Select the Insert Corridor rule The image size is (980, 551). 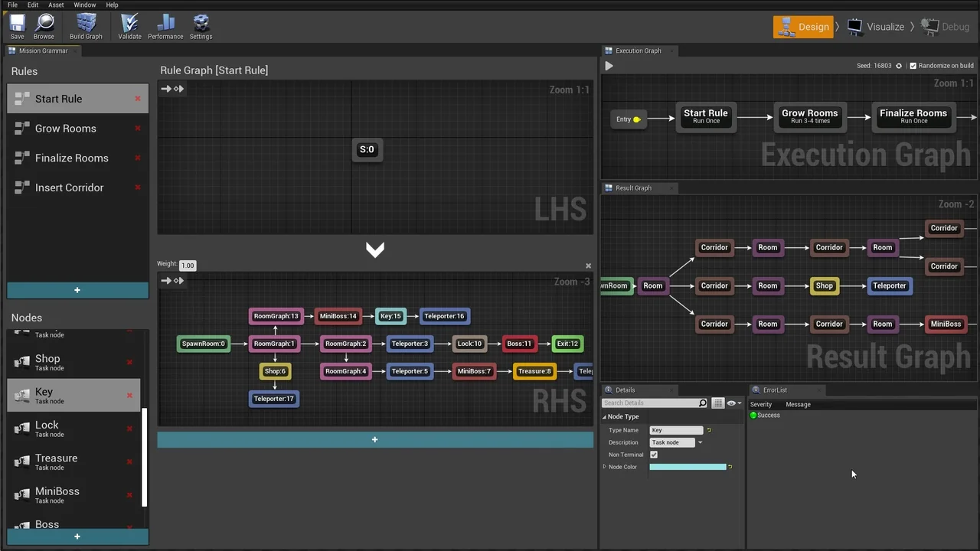pos(69,187)
